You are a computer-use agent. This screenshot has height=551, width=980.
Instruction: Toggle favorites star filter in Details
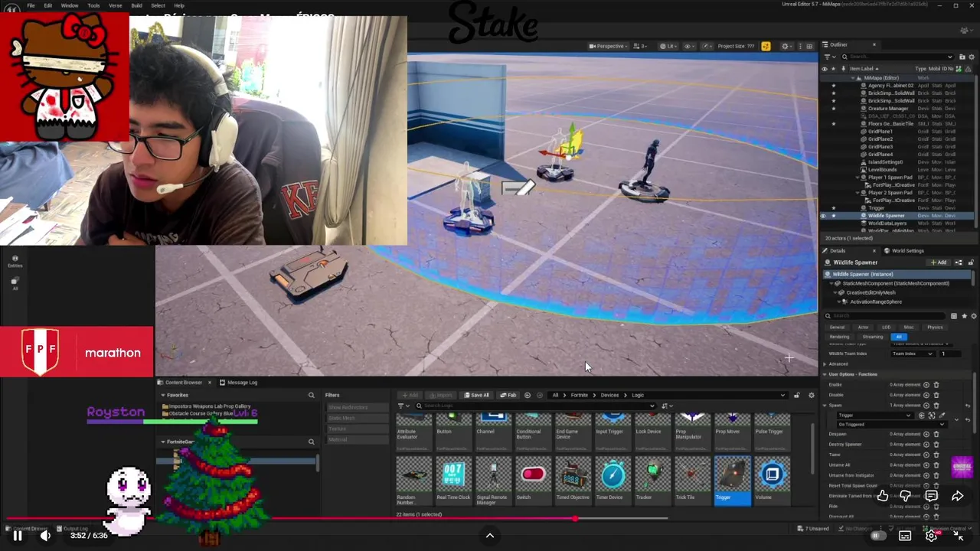click(964, 316)
